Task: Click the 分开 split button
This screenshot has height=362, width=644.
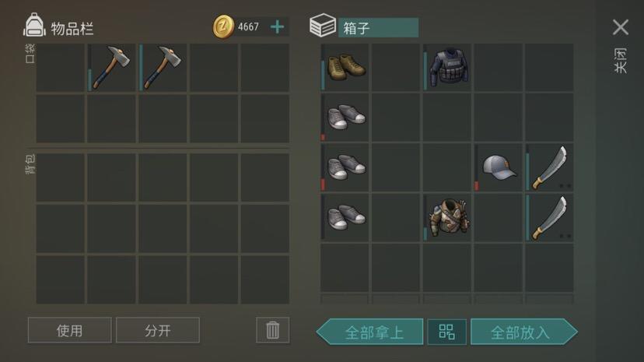Action: click(x=158, y=330)
